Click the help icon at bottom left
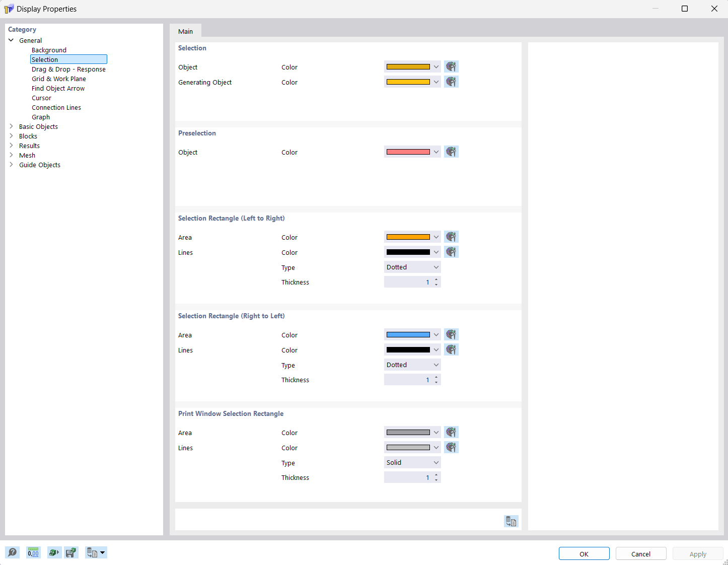This screenshot has height=565, width=728. tap(13, 552)
